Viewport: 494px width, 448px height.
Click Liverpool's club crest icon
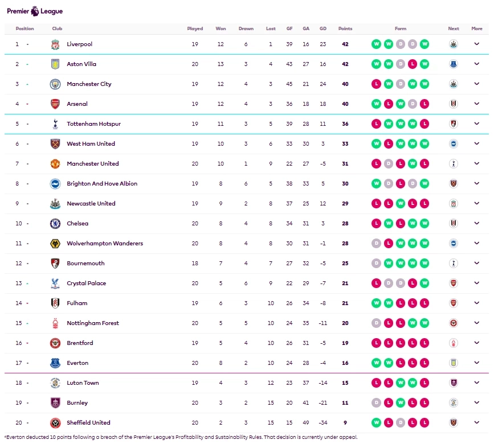click(x=55, y=44)
